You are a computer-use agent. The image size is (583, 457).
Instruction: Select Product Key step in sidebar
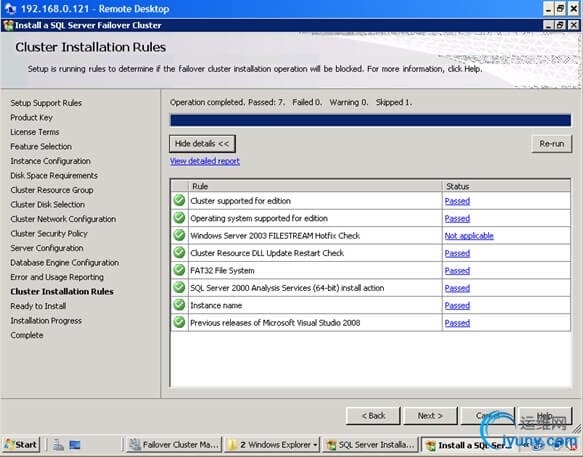[32, 118]
